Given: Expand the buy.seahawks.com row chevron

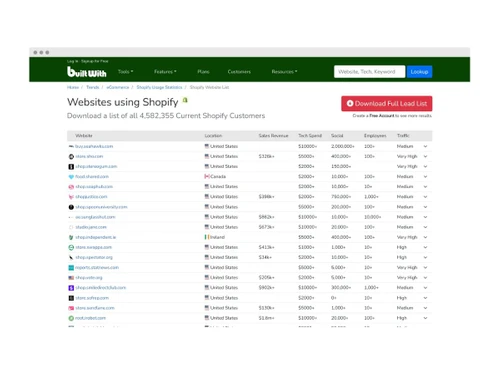Looking at the screenshot, I should coord(425,146).
